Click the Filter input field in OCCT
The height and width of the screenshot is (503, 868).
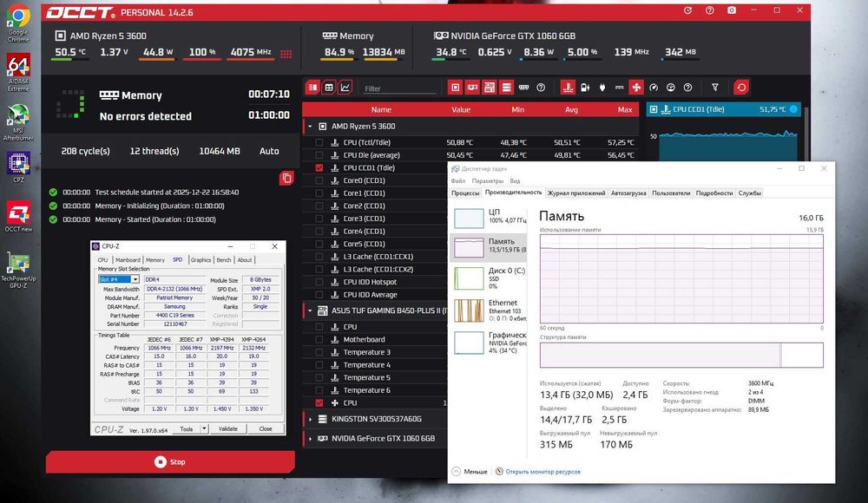click(x=398, y=88)
